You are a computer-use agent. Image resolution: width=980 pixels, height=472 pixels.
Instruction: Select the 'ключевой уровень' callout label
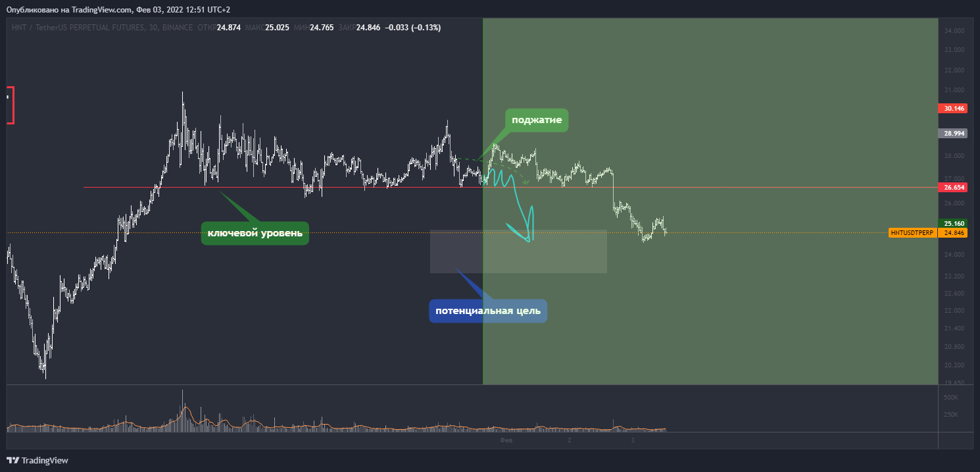point(255,233)
